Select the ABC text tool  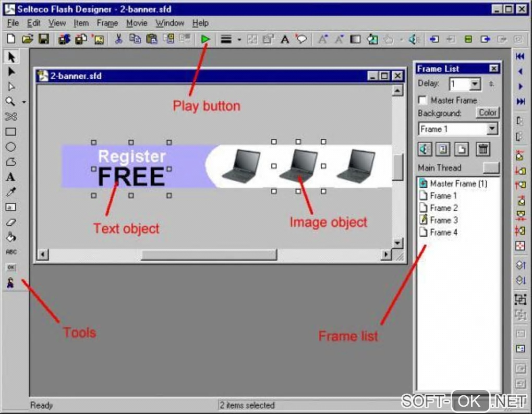point(11,252)
